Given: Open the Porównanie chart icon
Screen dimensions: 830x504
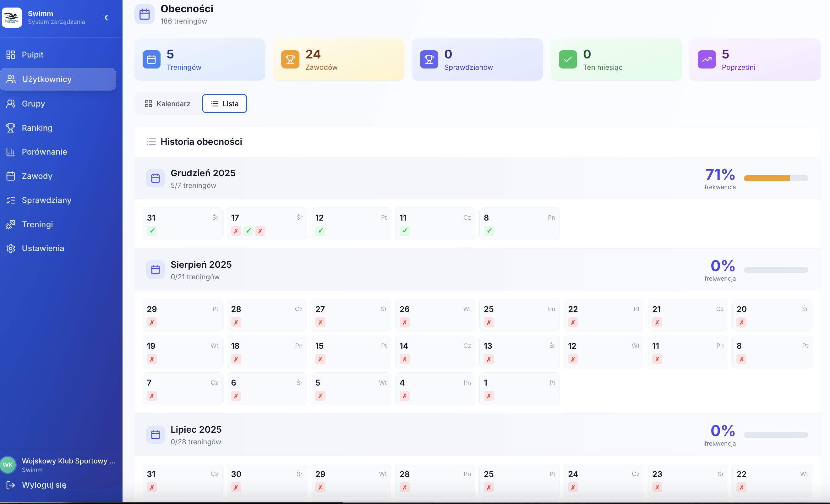Looking at the screenshot, I should click(11, 152).
